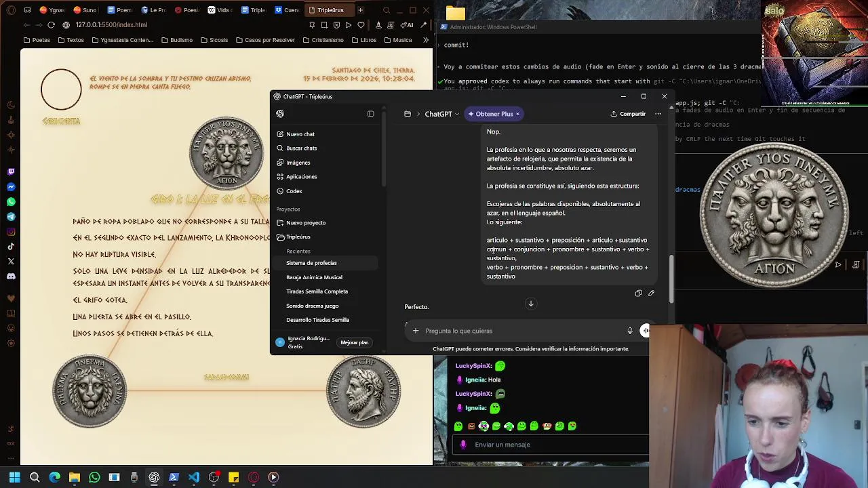Open TikTok from the browser sidebar
Screen dimensions: 868x488
(x=11, y=247)
